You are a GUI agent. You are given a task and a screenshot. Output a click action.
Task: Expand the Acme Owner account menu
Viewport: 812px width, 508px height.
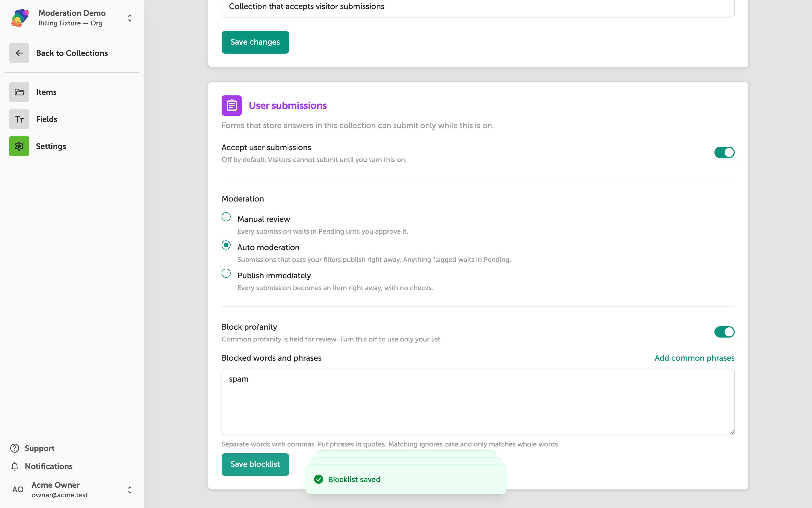coord(129,490)
